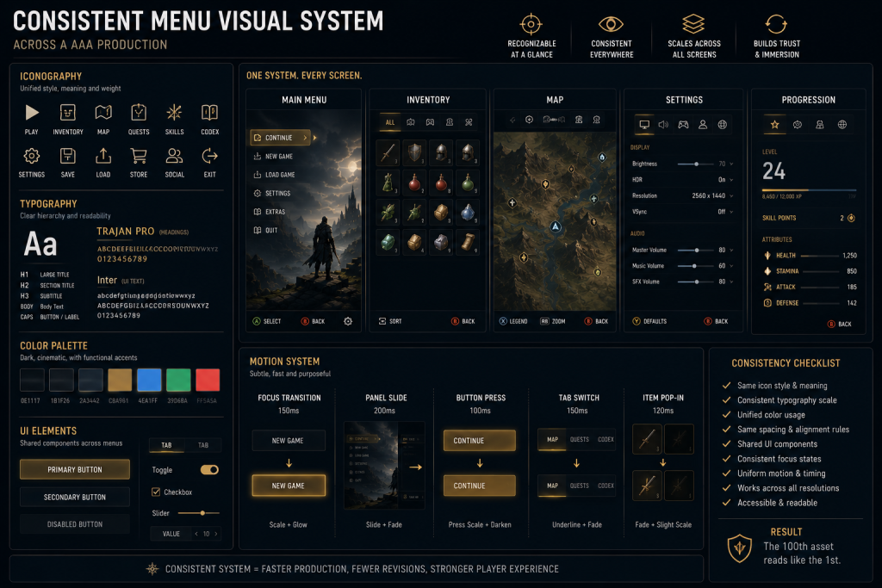Open the Audio speaker tab in Settings

(664, 125)
